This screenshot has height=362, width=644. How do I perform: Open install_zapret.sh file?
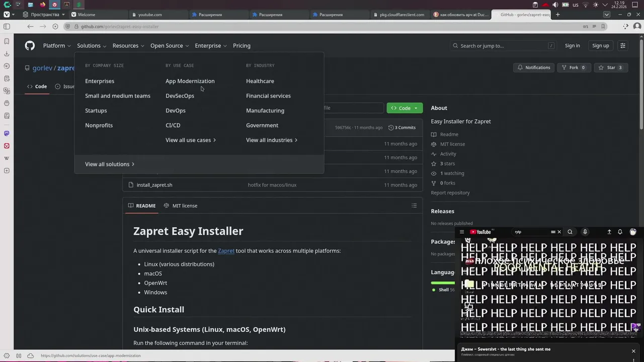point(154,185)
